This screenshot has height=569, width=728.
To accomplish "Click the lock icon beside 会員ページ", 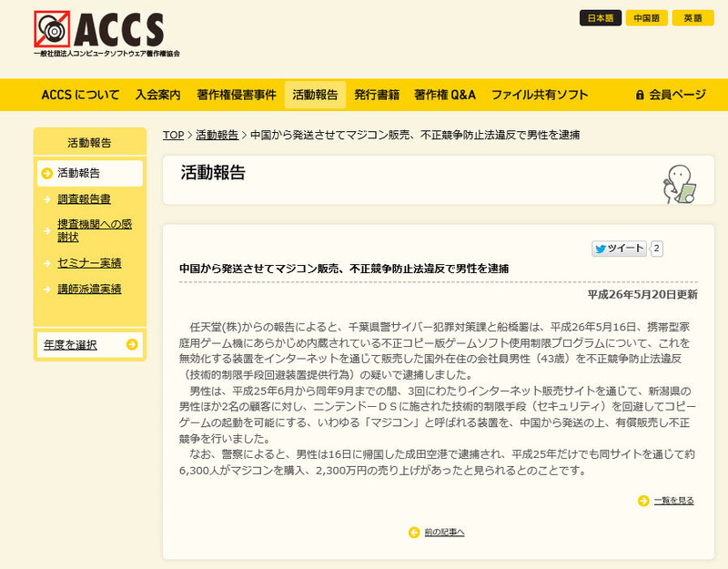I will 640,95.
